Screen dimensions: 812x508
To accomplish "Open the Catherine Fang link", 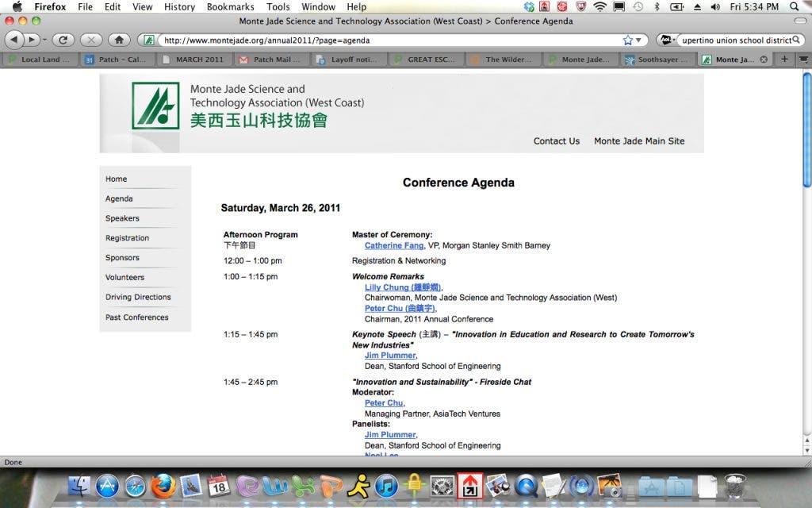I will (x=393, y=246).
